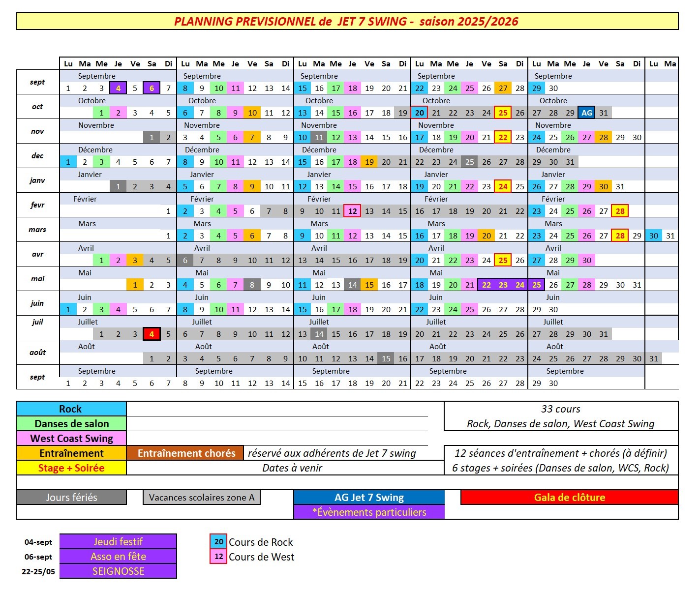Click the brown Entraînement chorés cell
700x591 pixels.
185,453
